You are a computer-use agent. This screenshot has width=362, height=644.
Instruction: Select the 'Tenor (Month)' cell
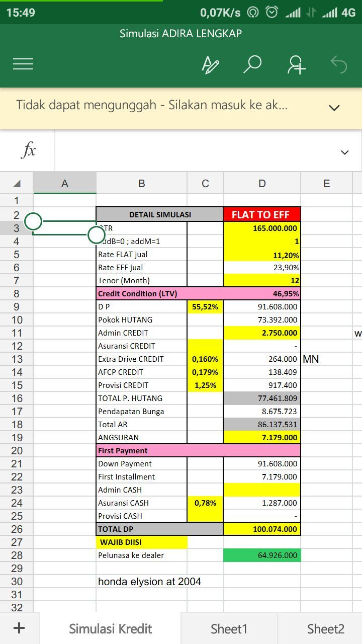[x=141, y=280]
